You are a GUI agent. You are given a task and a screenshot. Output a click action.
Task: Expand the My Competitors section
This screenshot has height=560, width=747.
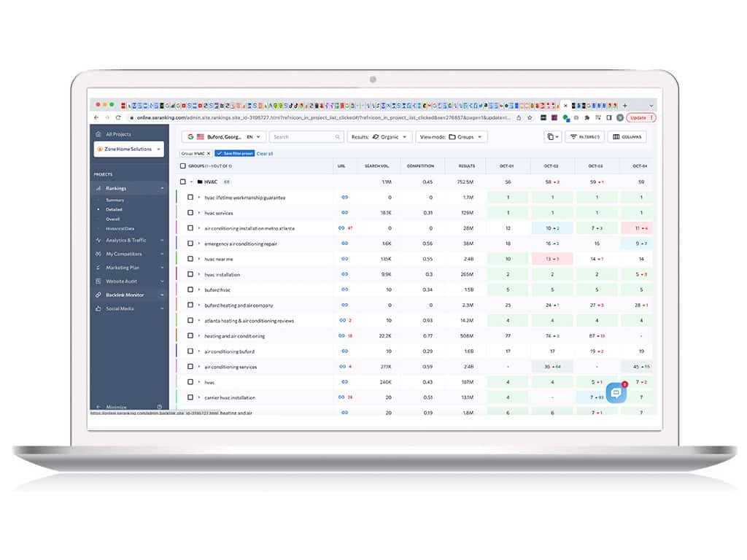click(x=162, y=254)
